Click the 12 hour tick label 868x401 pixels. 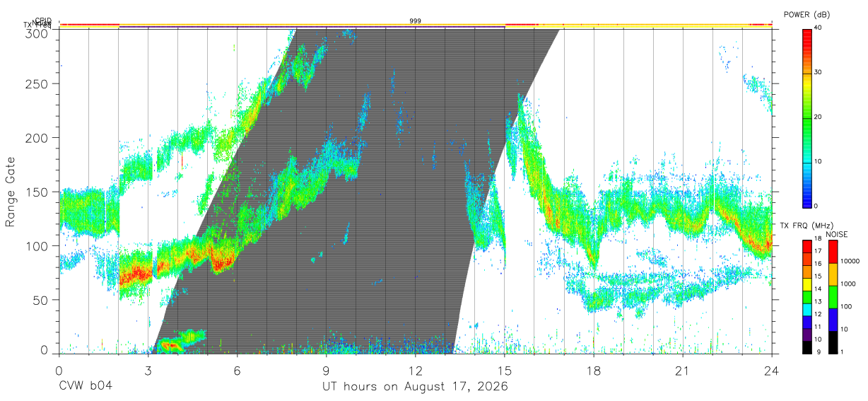point(416,371)
